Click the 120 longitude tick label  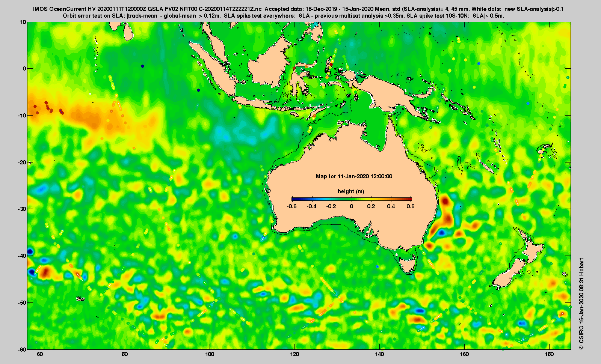click(x=294, y=354)
